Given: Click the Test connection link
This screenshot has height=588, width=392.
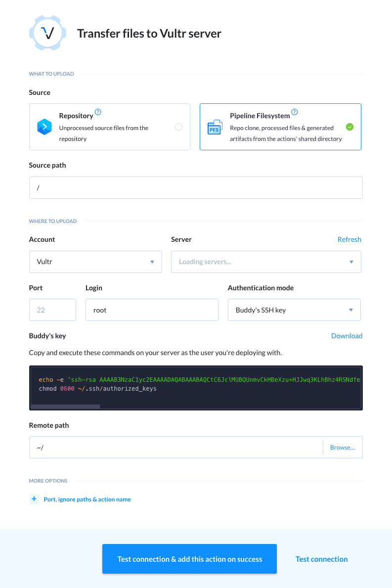Looking at the screenshot, I should 321,559.
